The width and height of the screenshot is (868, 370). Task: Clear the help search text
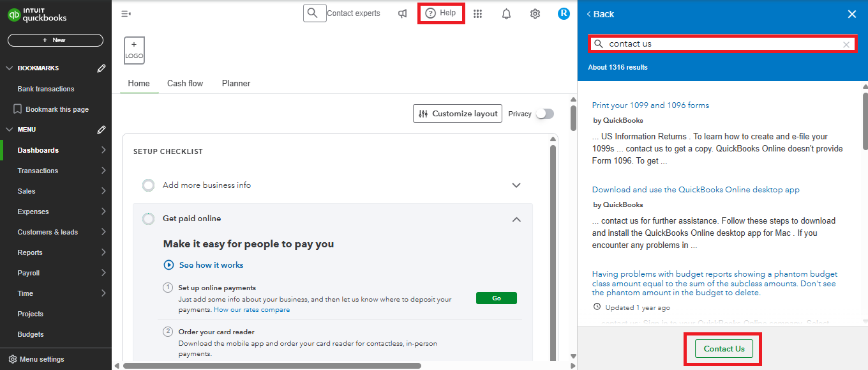846,44
